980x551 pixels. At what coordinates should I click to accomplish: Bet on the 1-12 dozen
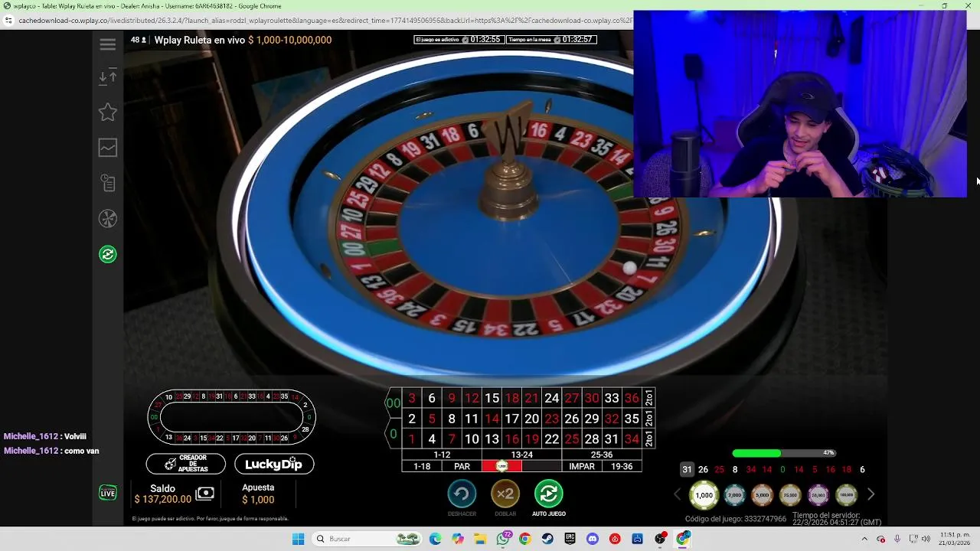click(x=442, y=455)
